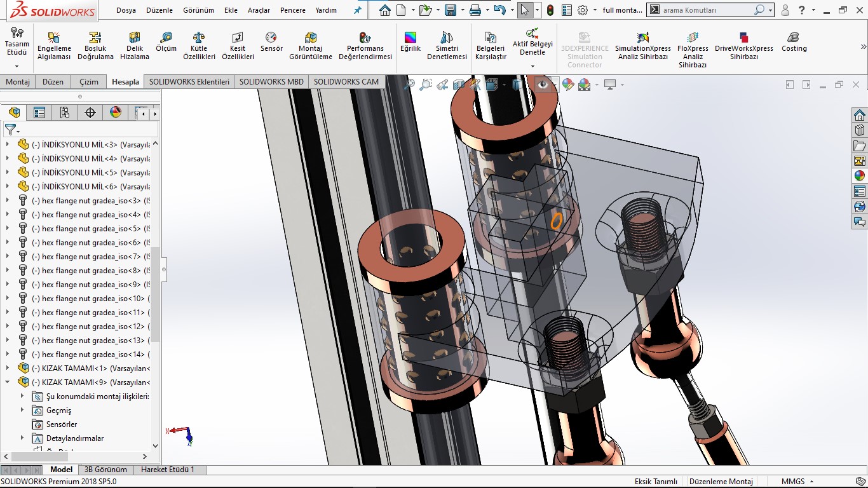Expand hex flange nut gradea_iso<7> node
The image size is (868, 488).
[x=8, y=256]
